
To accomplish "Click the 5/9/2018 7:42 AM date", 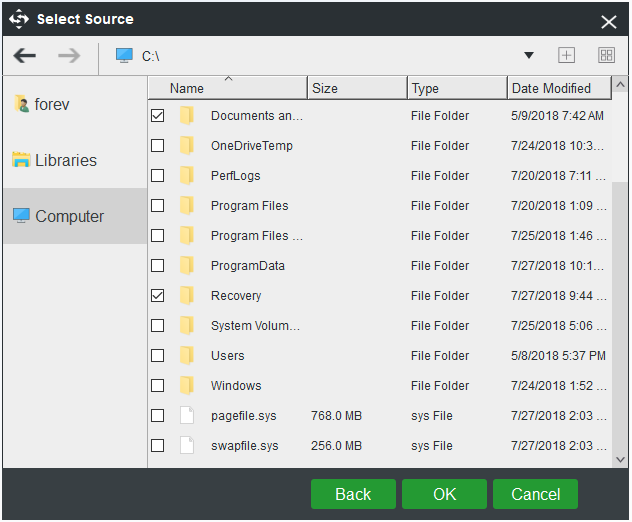I will 557,116.
